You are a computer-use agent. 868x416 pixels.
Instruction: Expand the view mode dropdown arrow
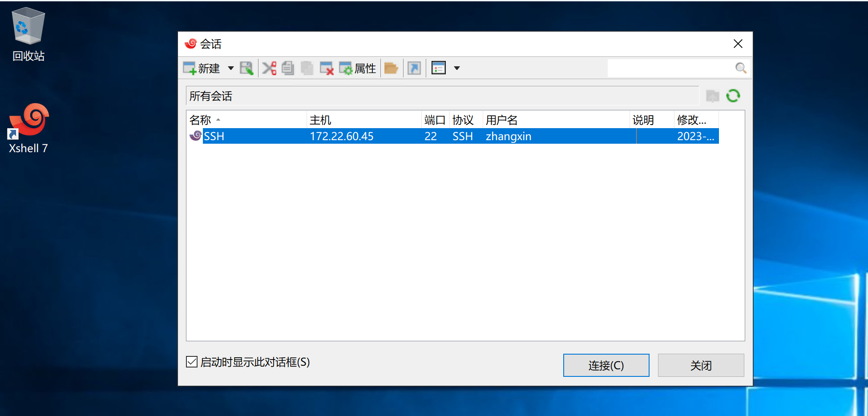(x=456, y=69)
